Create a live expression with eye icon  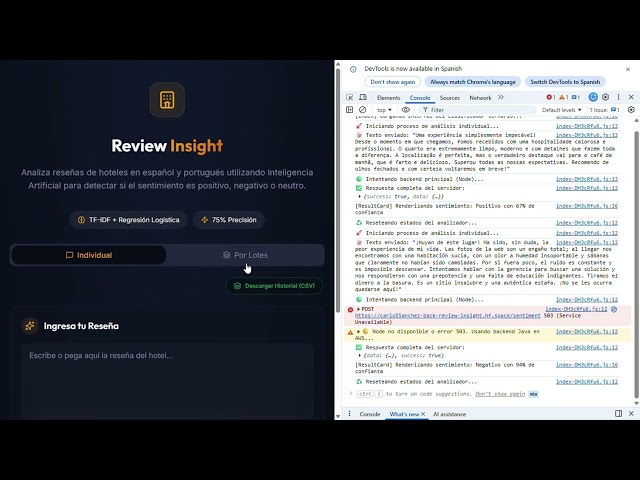coord(405,109)
